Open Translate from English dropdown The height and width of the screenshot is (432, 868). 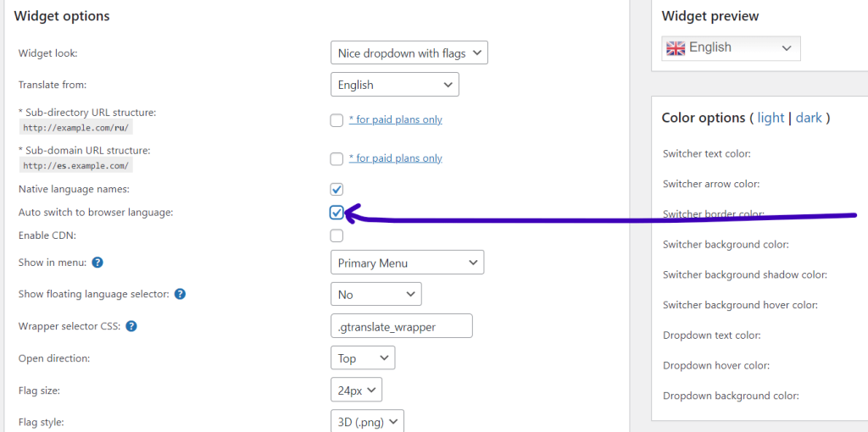pyautogui.click(x=395, y=85)
